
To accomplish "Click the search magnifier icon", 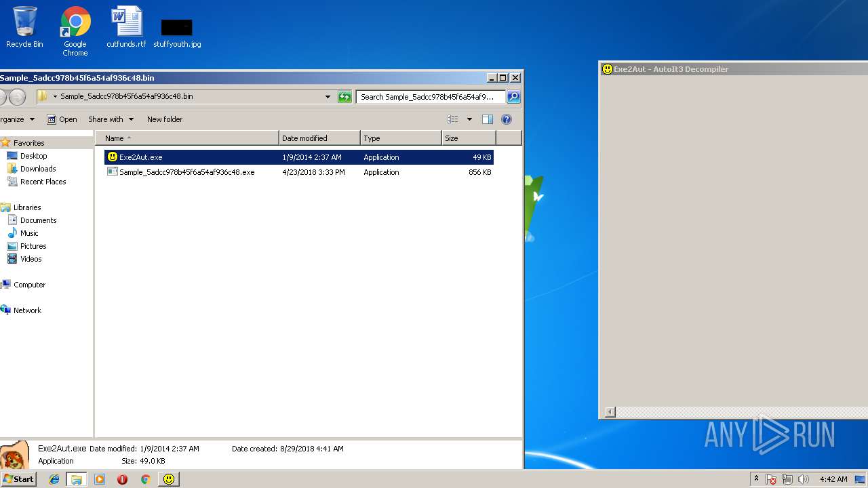I will pyautogui.click(x=513, y=97).
